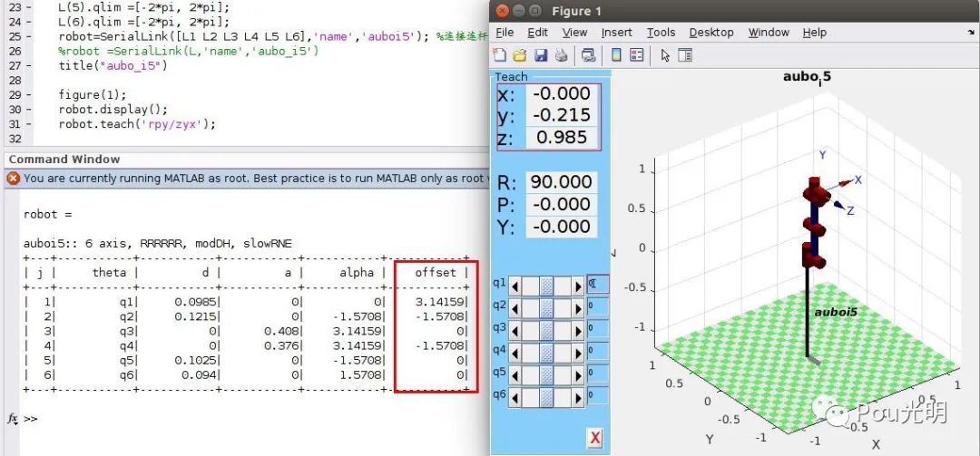Click q2 slider thumb

(x=547, y=308)
